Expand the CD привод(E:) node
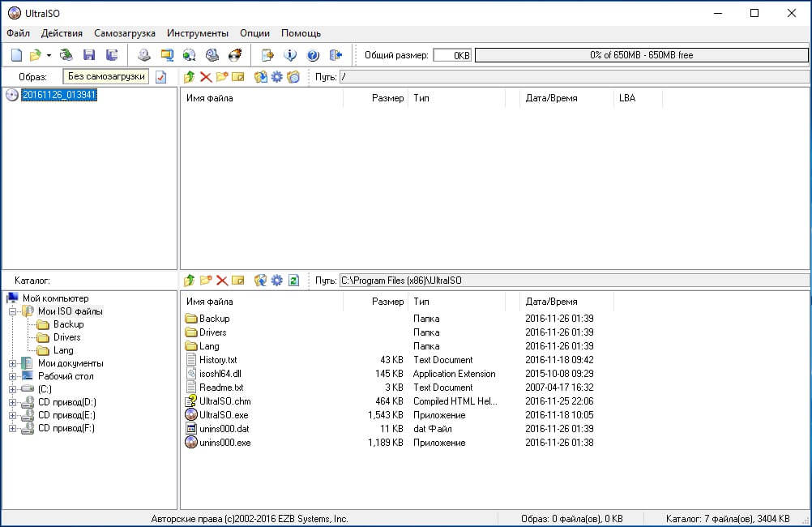 click(x=12, y=415)
